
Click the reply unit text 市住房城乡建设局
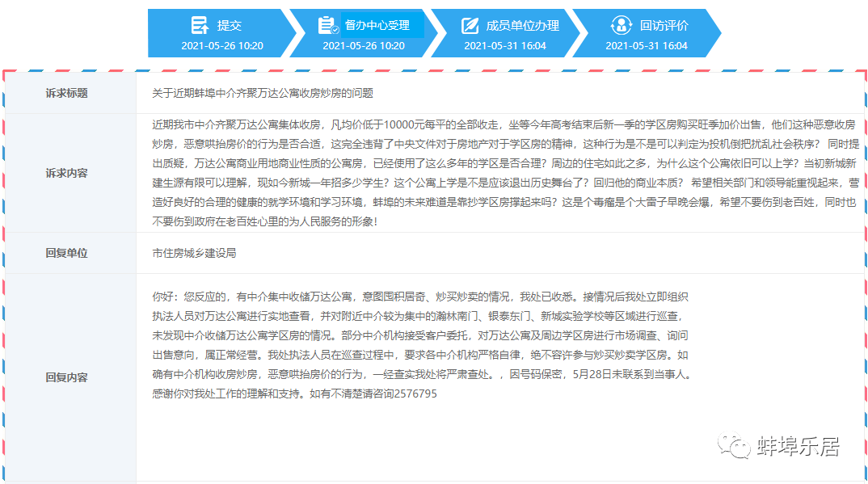pos(194,253)
